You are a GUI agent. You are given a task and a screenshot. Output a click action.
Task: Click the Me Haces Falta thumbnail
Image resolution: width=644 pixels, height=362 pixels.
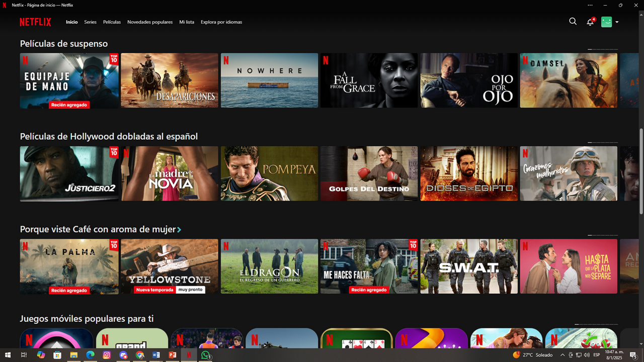click(369, 266)
